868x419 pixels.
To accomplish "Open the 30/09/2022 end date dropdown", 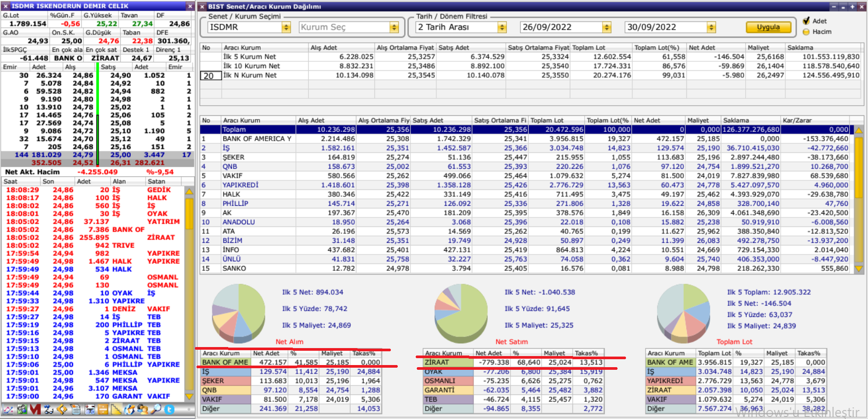I will click(711, 27).
